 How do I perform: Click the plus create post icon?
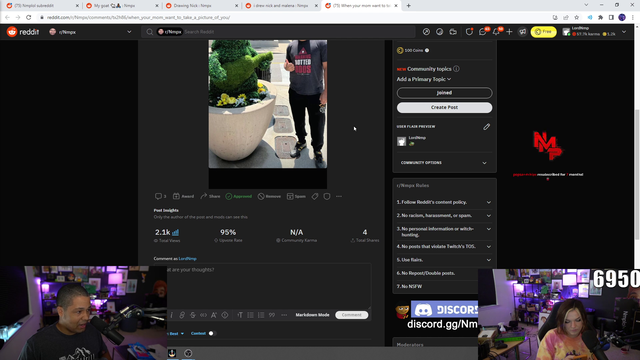click(x=509, y=32)
